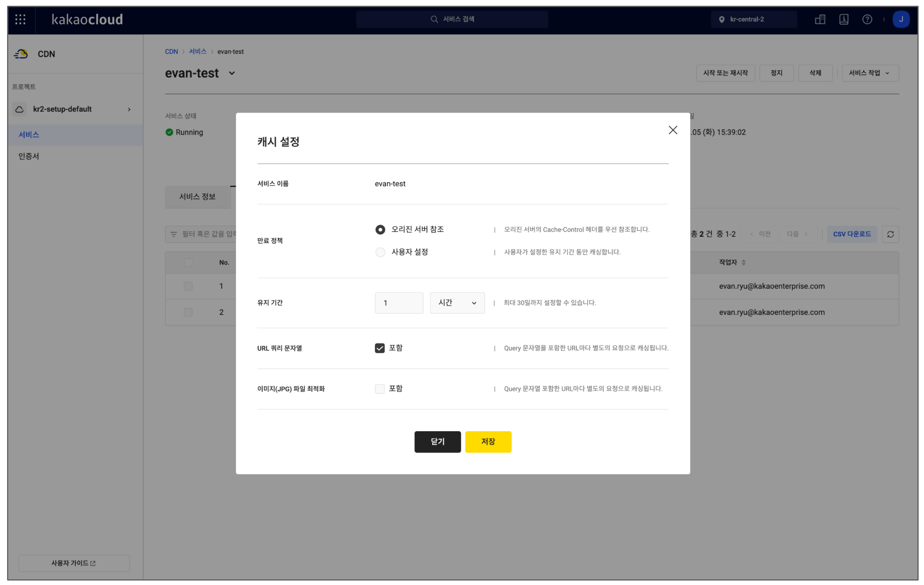Open the kr-central-2 region selector

point(753,19)
